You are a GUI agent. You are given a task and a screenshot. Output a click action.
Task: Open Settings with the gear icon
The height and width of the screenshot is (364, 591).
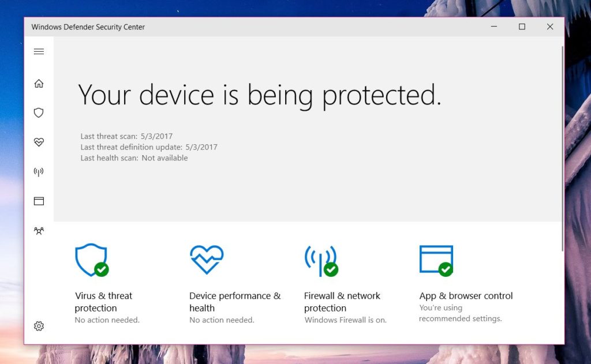pyautogui.click(x=39, y=326)
